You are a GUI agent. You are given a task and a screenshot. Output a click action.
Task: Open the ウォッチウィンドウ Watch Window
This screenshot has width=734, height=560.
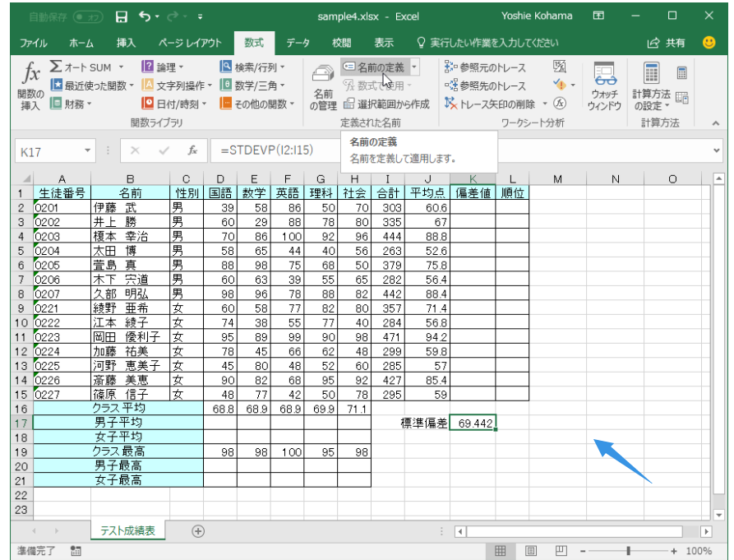coord(604,87)
